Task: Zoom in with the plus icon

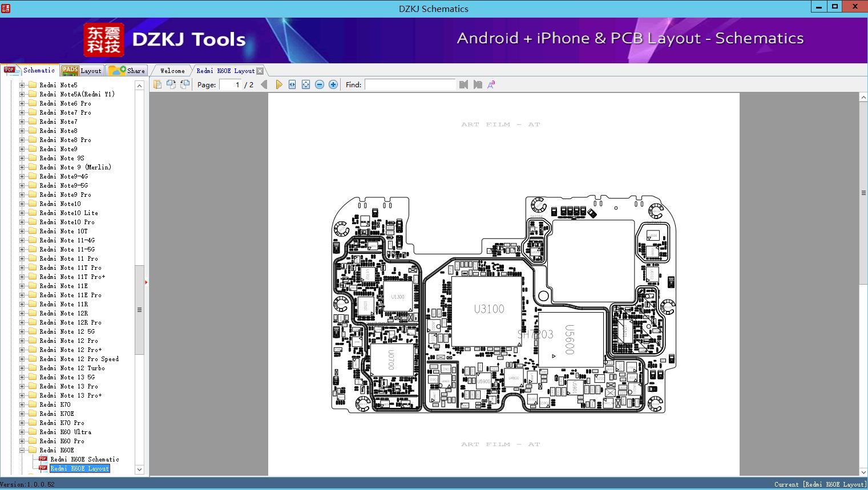Action: [x=333, y=84]
